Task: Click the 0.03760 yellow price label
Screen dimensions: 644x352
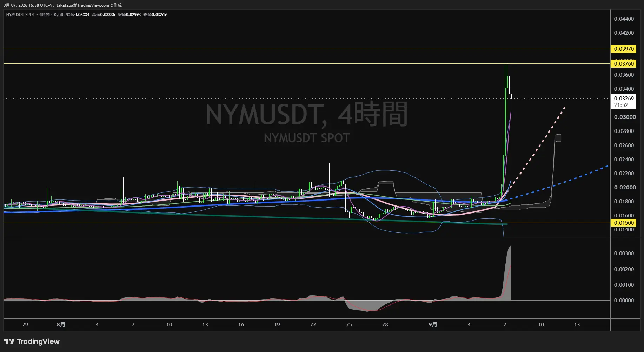Action: point(624,63)
